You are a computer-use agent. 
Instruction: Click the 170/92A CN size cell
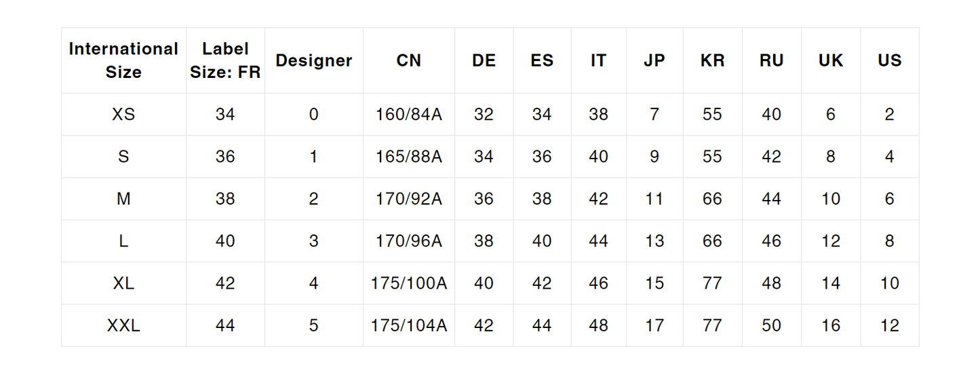[x=408, y=199]
